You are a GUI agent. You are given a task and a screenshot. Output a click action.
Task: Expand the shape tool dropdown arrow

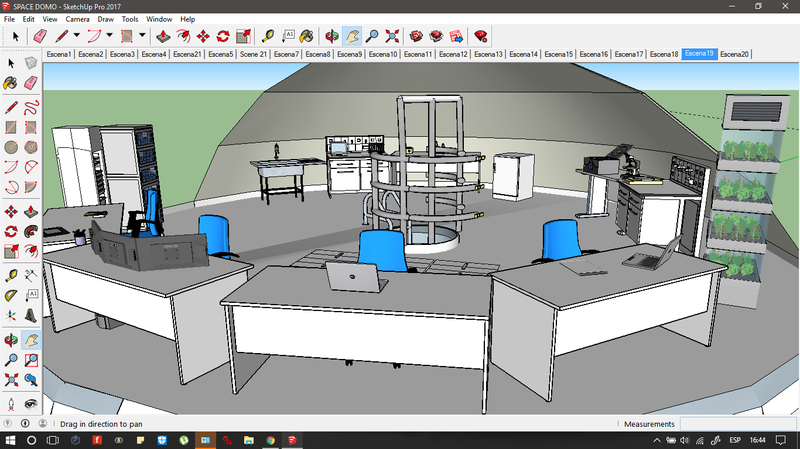pos(142,35)
